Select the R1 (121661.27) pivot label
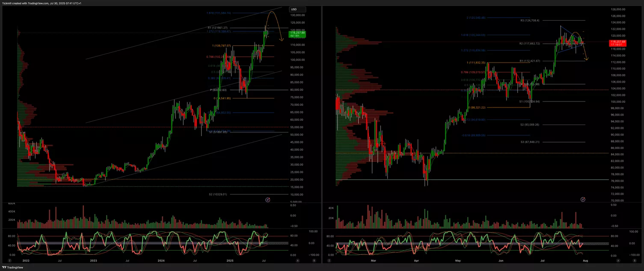Image resolution: width=644 pixels, height=271 pixels. [220, 28]
